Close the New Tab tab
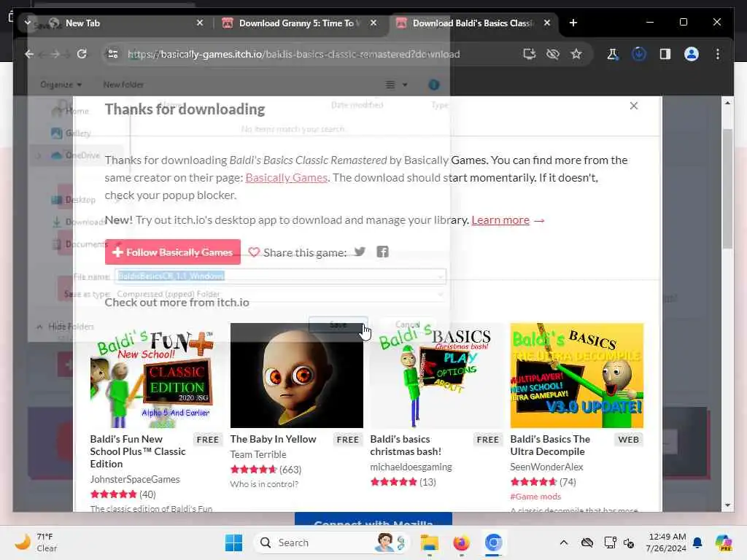The image size is (747, 560). click(200, 23)
